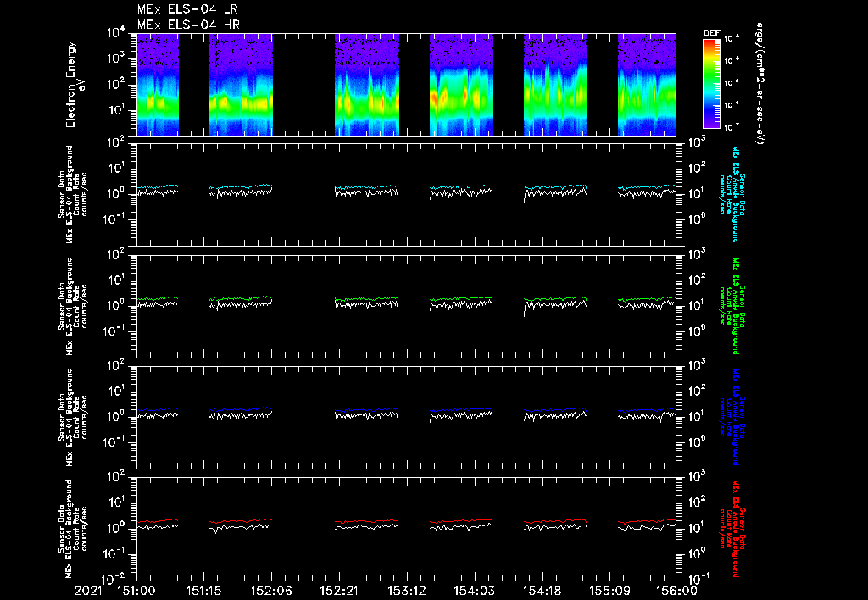The image size is (868, 600).
Task: Click the "154:18" time axis label
Action: 542,592
